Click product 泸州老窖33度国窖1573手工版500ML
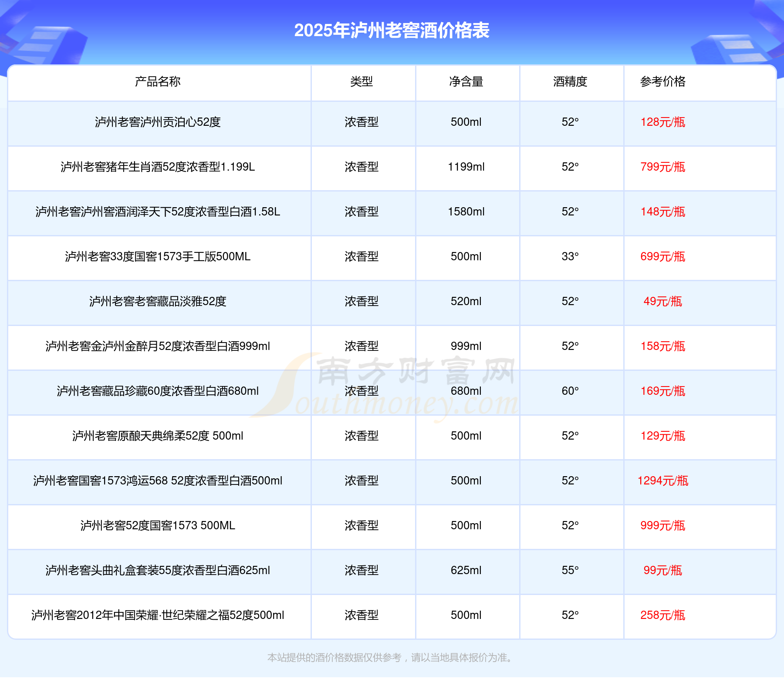The image size is (784, 679). click(158, 256)
